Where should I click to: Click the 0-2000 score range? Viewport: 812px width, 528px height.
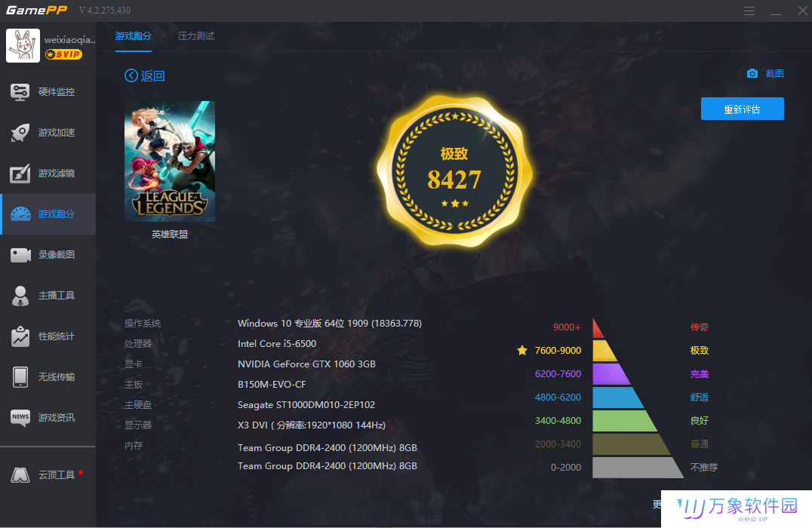(x=565, y=468)
